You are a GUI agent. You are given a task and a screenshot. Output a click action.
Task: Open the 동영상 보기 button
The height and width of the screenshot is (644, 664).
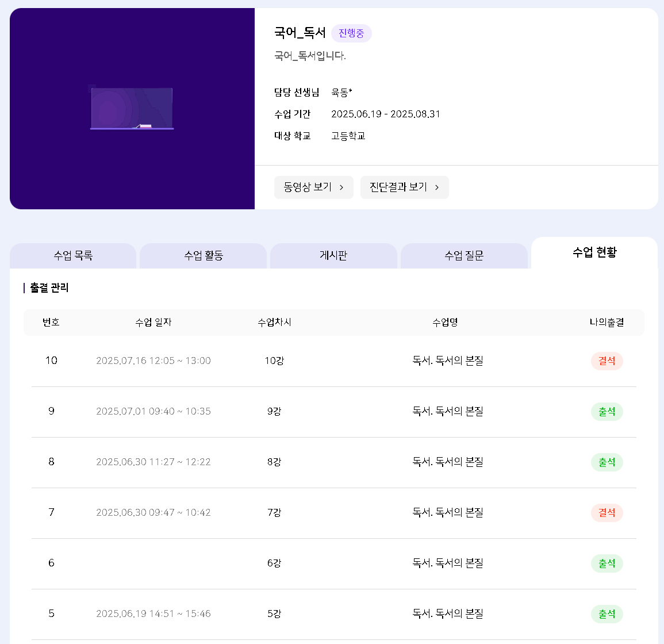tap(313, 187)
